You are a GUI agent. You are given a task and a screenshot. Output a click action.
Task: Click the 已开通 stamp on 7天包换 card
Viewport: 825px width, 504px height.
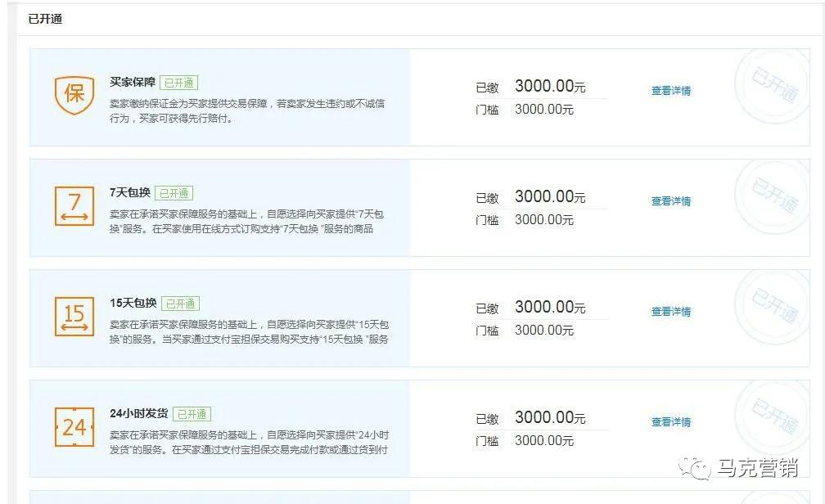(x=773, y=195)
